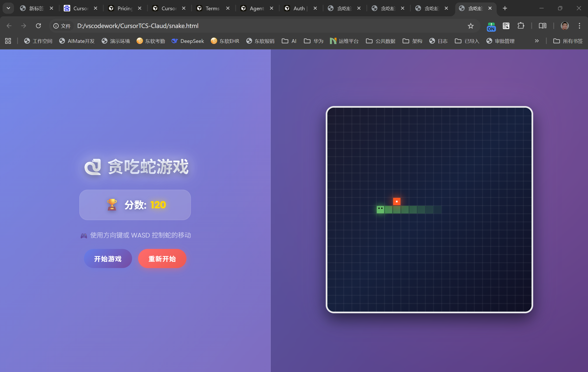
Task: Click the user profile avatar
Action: [x=565, y=26]
